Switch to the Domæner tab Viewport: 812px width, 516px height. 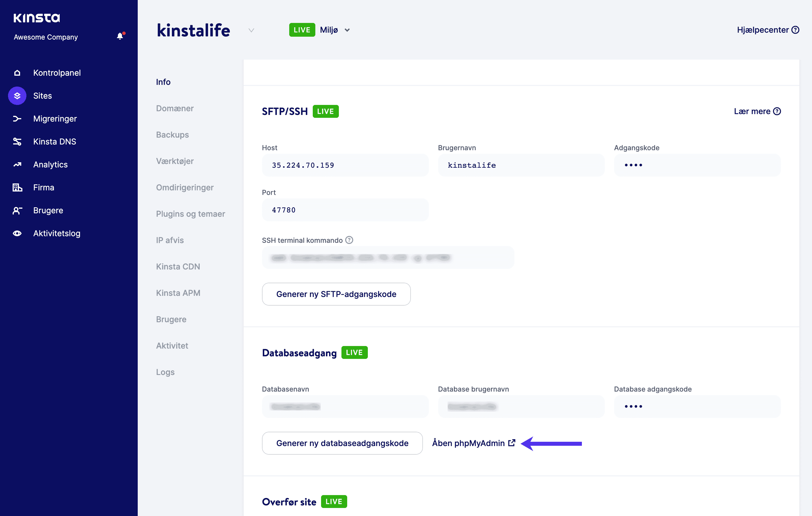coord(175,108)
